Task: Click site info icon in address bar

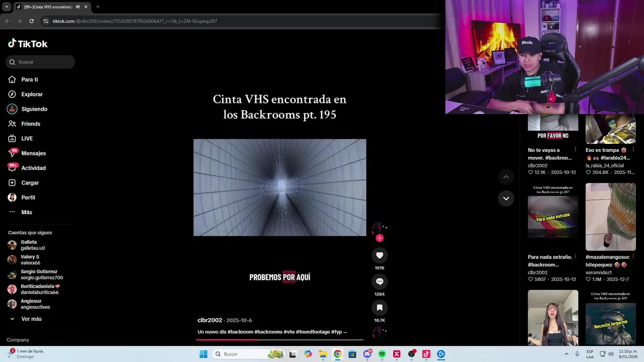Action: coord(46,21)
